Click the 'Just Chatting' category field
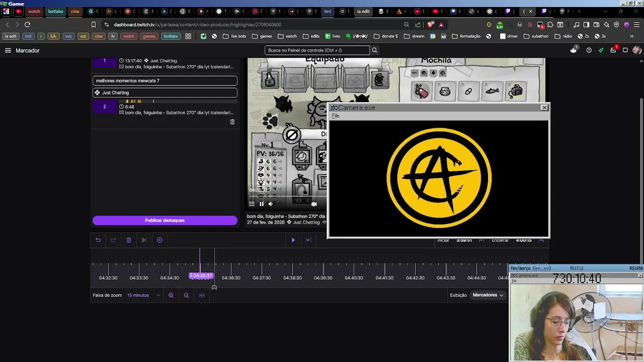 tap(165, 93)
